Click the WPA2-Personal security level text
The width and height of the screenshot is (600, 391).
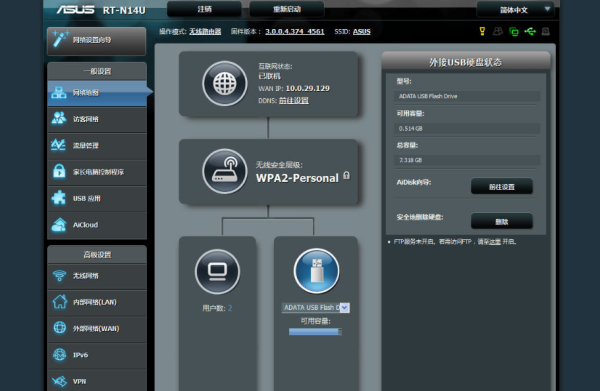[297, 178]
